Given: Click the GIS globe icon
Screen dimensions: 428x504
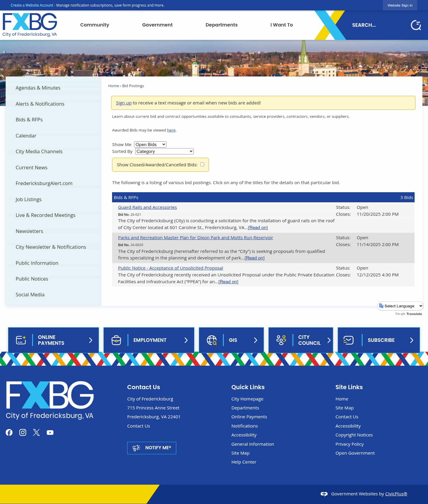Looking at the screenshot, I should (x=212, y=340).
